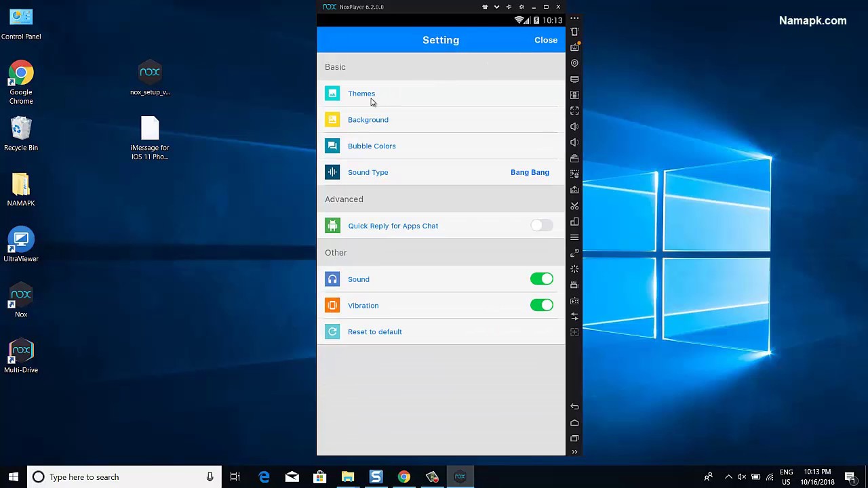Click the taskbar microphone icon
The height and width of the screenshot is (488, 868).
[x=210, y=477]
